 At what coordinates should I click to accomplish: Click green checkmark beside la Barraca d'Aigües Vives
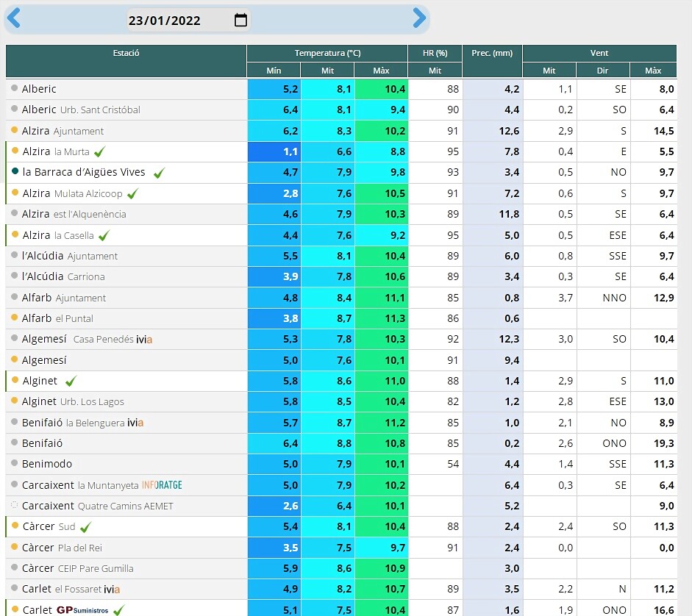click(x=160, y=173)
